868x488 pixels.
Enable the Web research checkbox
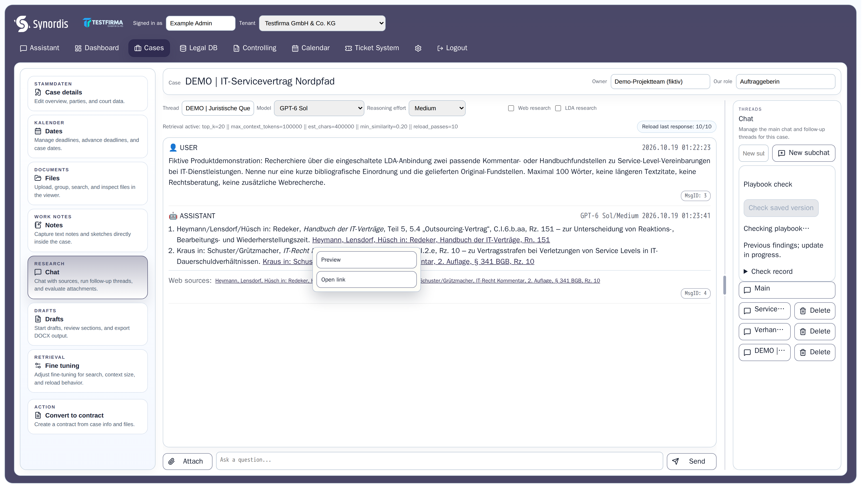(x=515, y=109)
